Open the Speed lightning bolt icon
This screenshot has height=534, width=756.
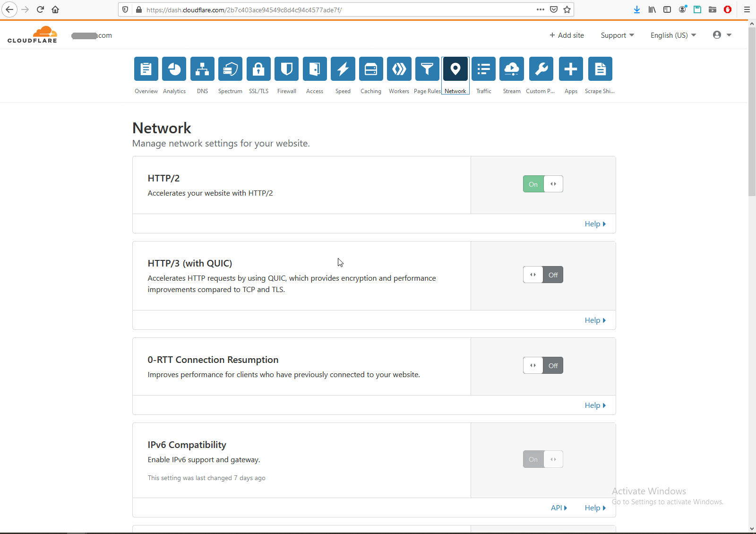click(x=343, y=69)
